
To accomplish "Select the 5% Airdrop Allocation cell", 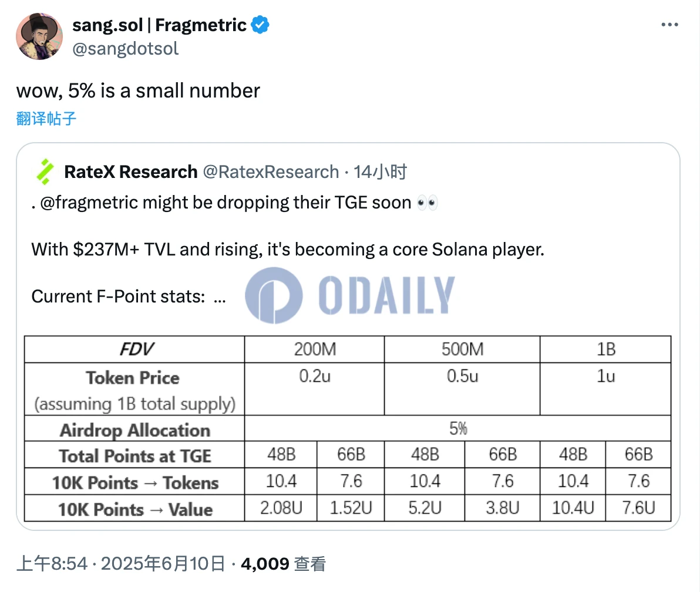I will [457, 429].
